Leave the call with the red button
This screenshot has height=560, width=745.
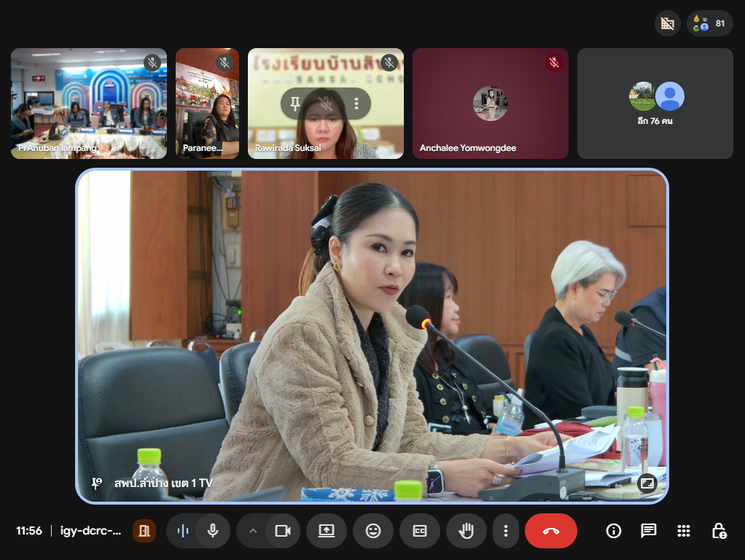coord(551,531)
